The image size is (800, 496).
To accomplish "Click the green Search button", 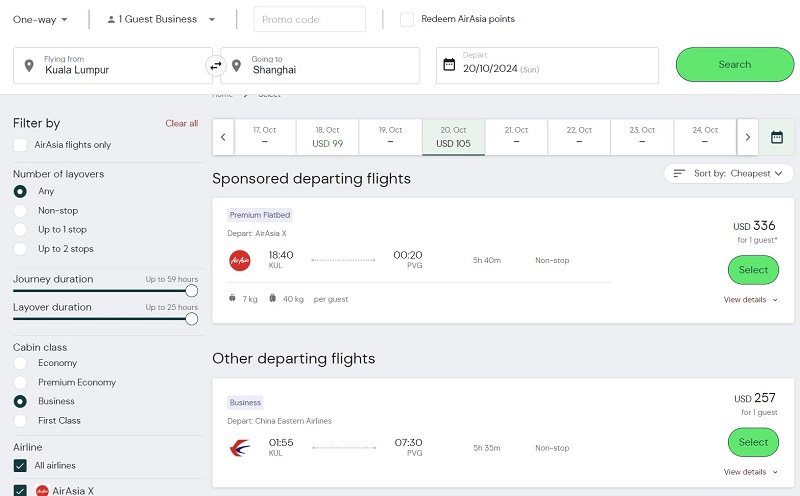I will (735, 64).
